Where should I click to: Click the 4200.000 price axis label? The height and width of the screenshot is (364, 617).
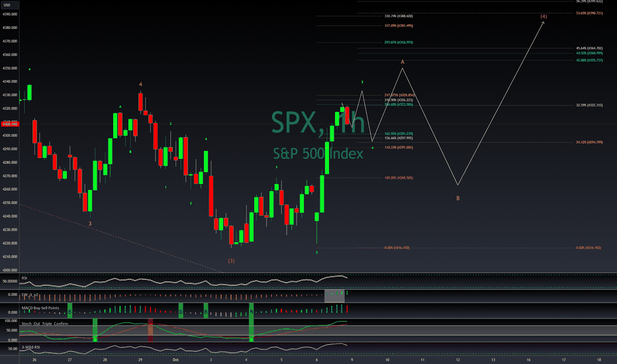(10, 270)
